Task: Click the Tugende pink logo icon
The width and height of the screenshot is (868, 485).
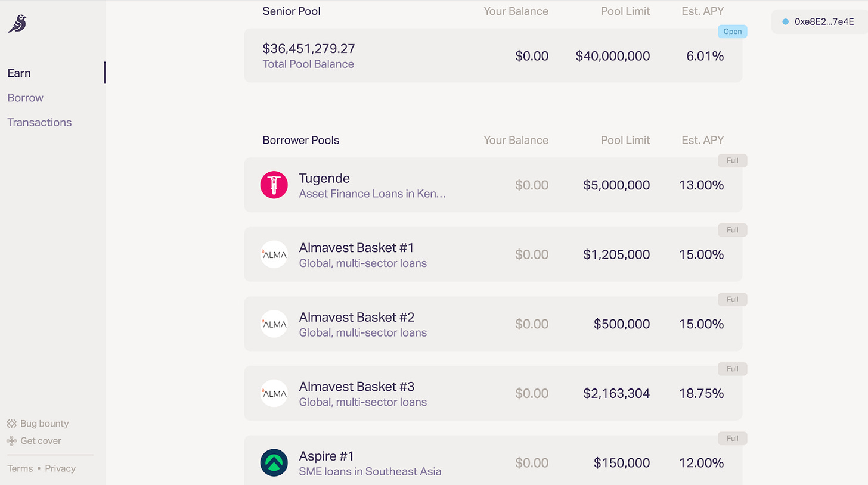Action: 274,185
